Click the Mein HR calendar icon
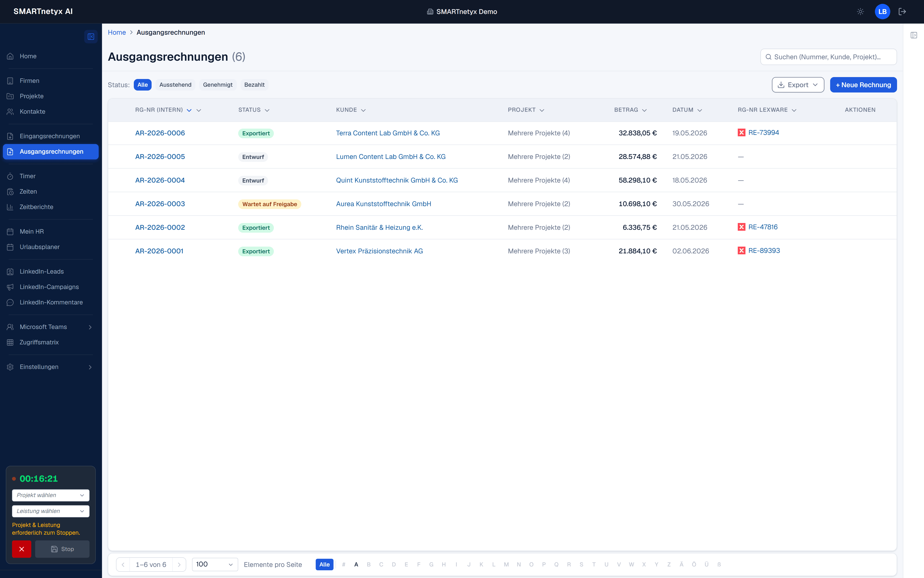The image size is (924, 578). (x=10, y=232)
